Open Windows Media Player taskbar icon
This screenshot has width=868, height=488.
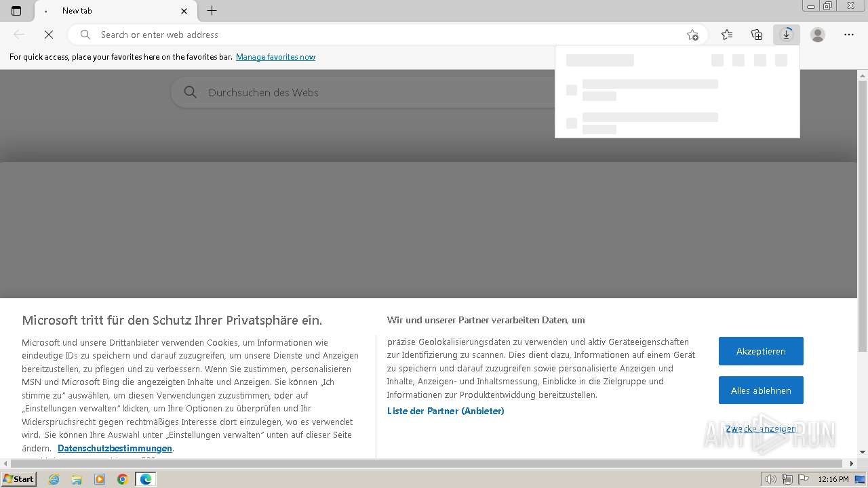click(x=100, y=479)
